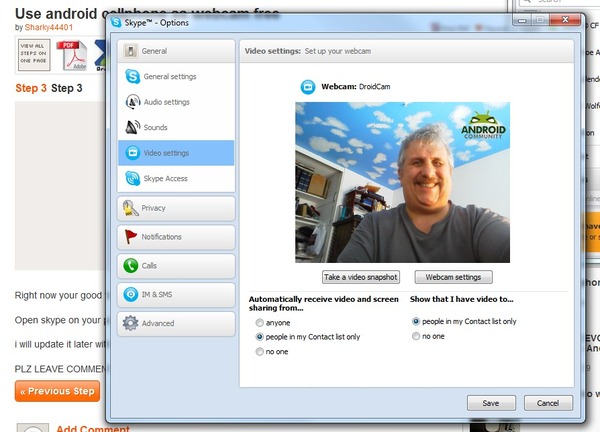Click View All Steps On One Page icon
Viewport: 600px width, 432px height.
[x=34, y=55]
